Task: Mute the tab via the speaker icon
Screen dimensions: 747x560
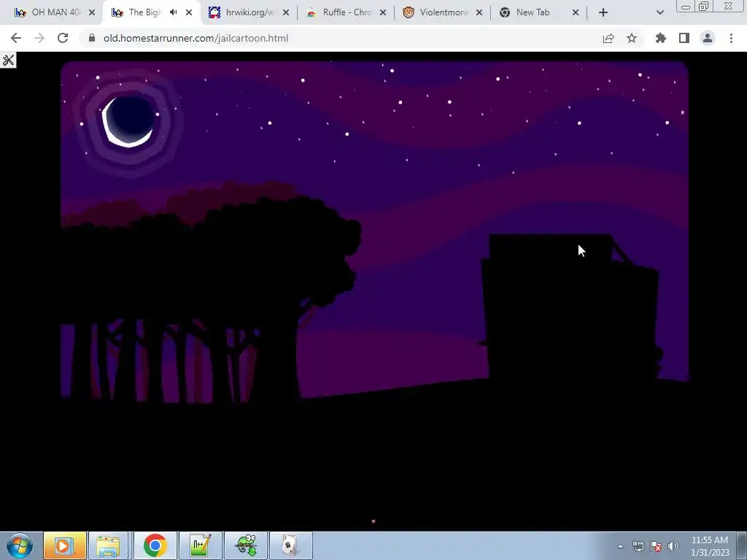Action: tap(174, 12)
